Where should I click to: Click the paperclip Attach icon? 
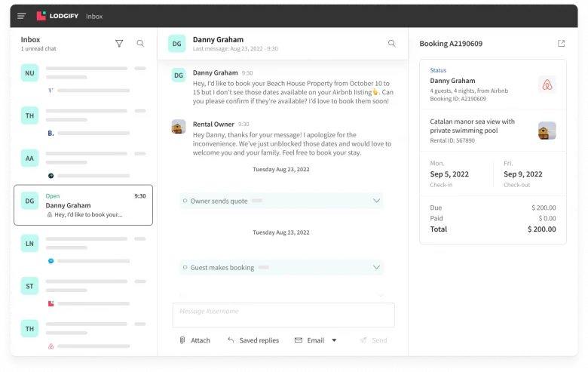182,340
